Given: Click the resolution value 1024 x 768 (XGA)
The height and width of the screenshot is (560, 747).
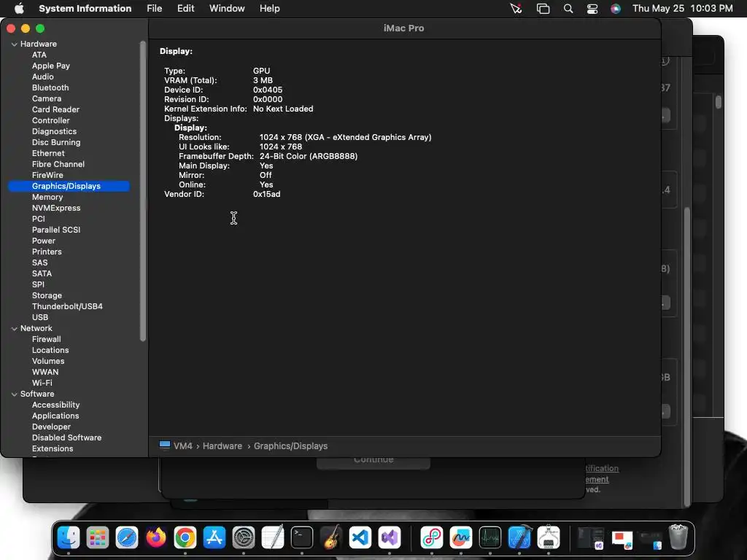Looking at the screenshot, I should pos(345,137).
